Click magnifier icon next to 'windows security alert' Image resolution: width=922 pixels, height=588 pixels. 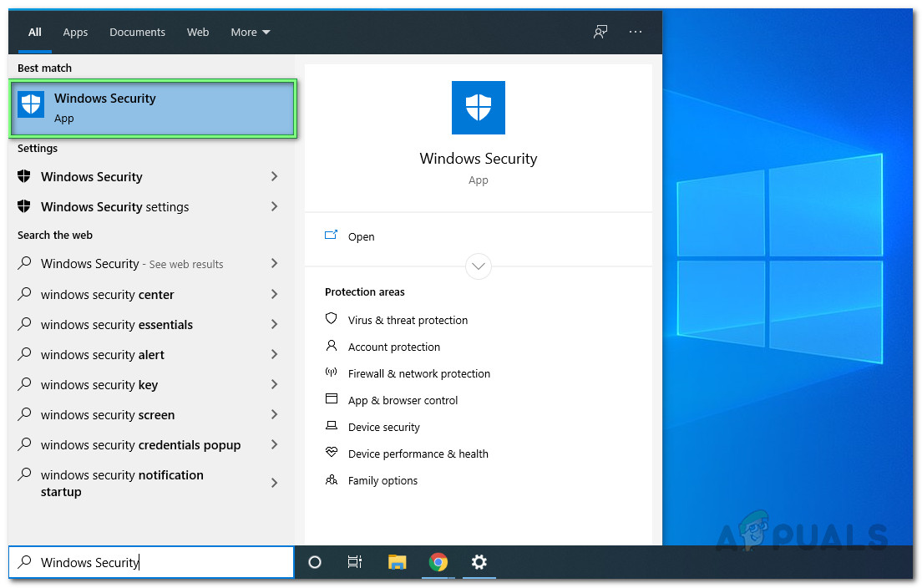tap(24, 353)
